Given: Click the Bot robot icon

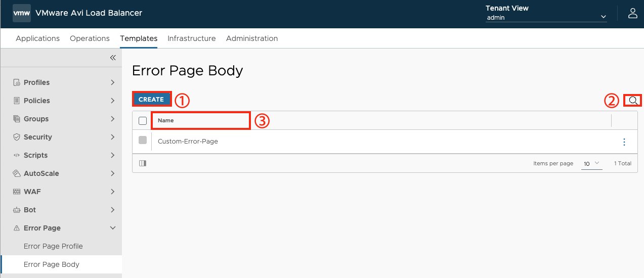Looking at the screenshot, I should point(17,210).
